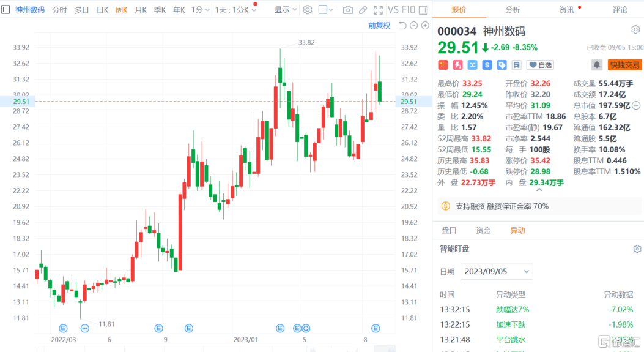Click the 52周最高 value 33.82
This screenshot has height=352, width=644.
point(481,138)
